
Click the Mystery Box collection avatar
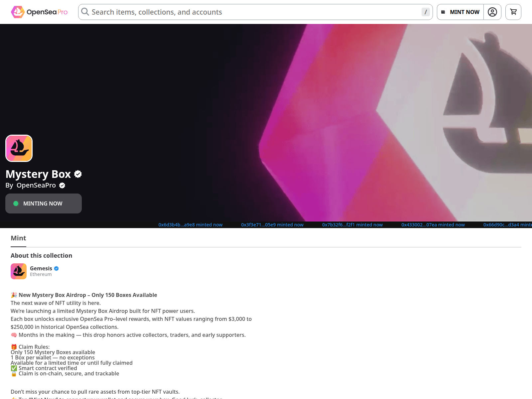(x=19, y=148)
